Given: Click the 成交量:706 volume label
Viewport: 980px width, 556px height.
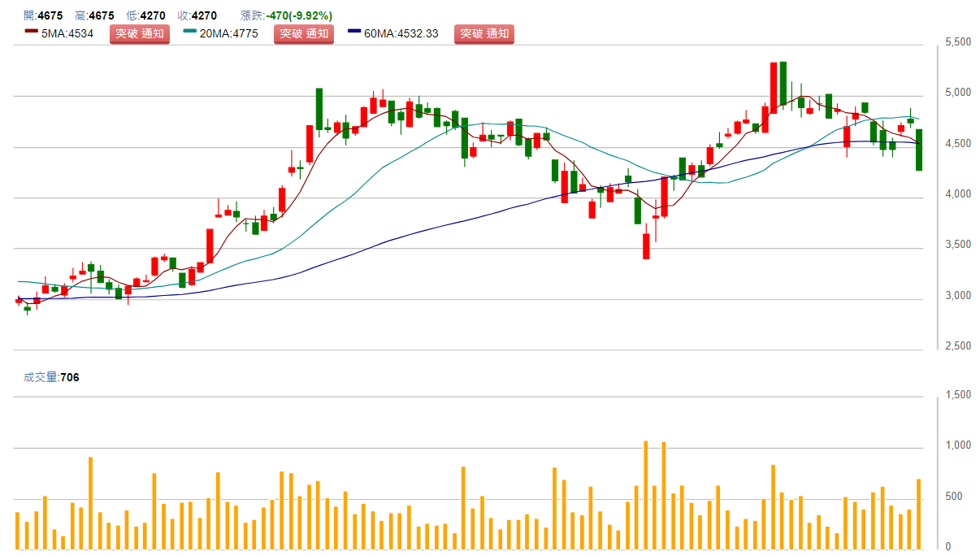Looking at the screenshot, I should (51, 377).
